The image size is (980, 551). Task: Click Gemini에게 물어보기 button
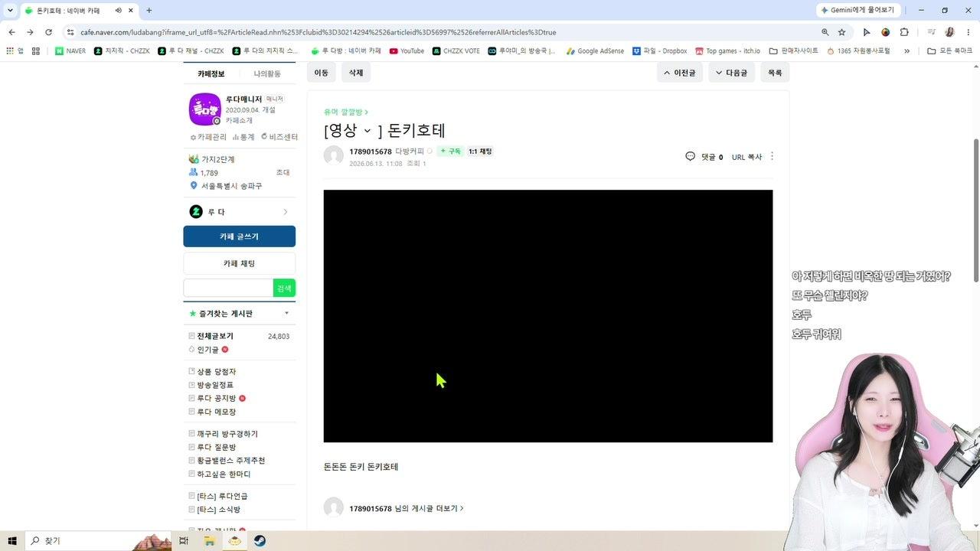click(857, 11)
